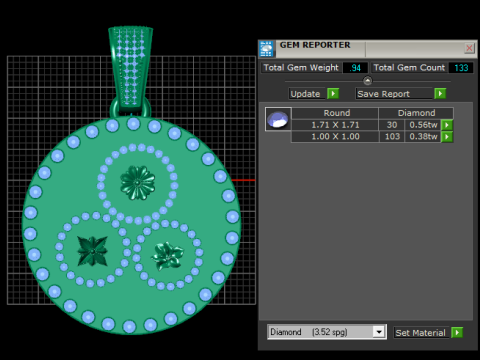Click the four-point star motif on the pendant

point(92,251)
